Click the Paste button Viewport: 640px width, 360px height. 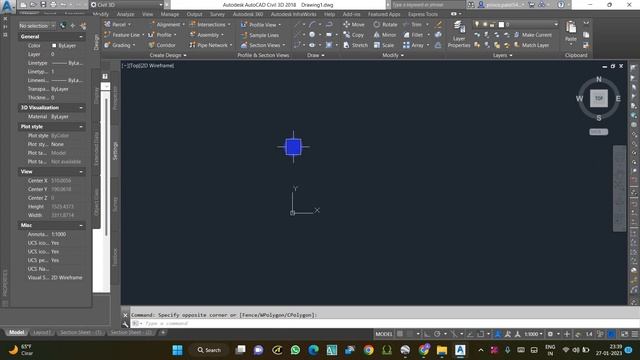[571, 32]
